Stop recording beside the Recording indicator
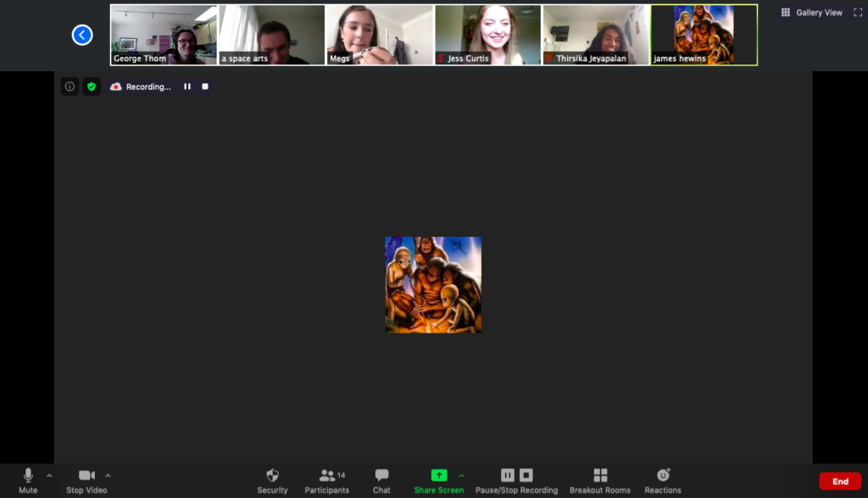The image size is (868, 498). point(205,87)
